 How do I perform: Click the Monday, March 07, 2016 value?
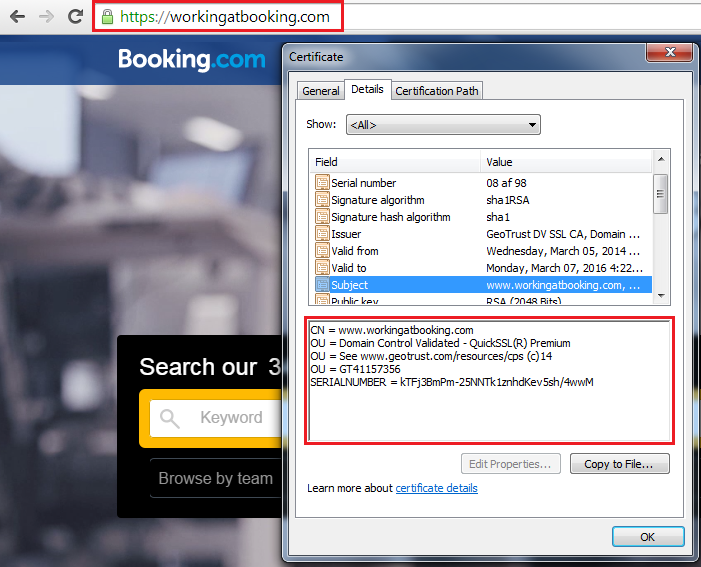tap(564, 268)
